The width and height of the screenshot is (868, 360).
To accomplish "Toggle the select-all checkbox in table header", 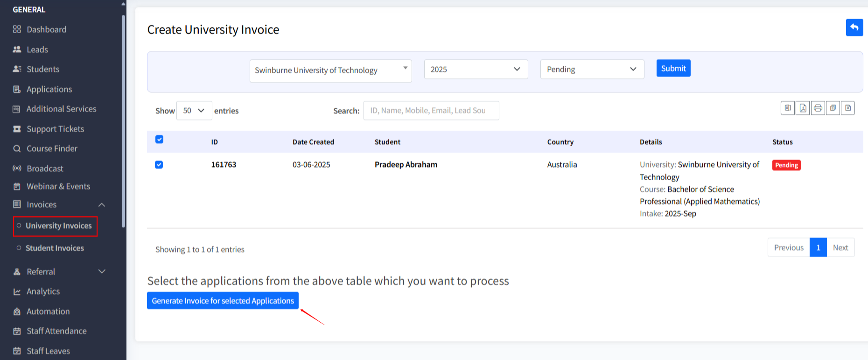I will tap(159, 140).
